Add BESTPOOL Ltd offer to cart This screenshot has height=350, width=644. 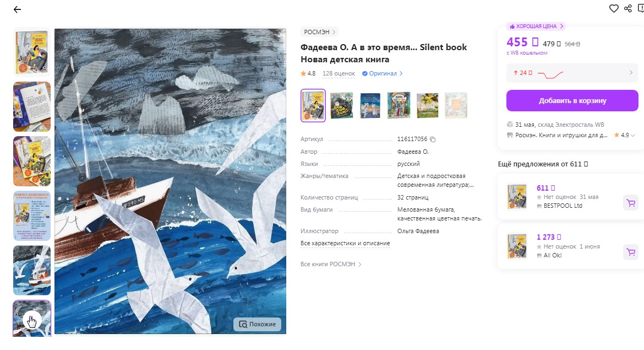[631, 202]
